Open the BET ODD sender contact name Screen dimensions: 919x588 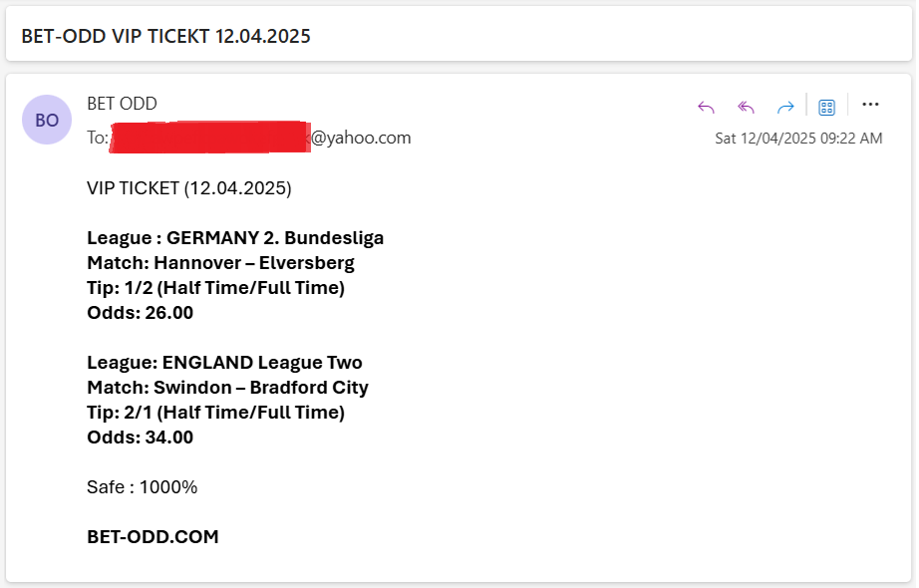tap(122, 104)
